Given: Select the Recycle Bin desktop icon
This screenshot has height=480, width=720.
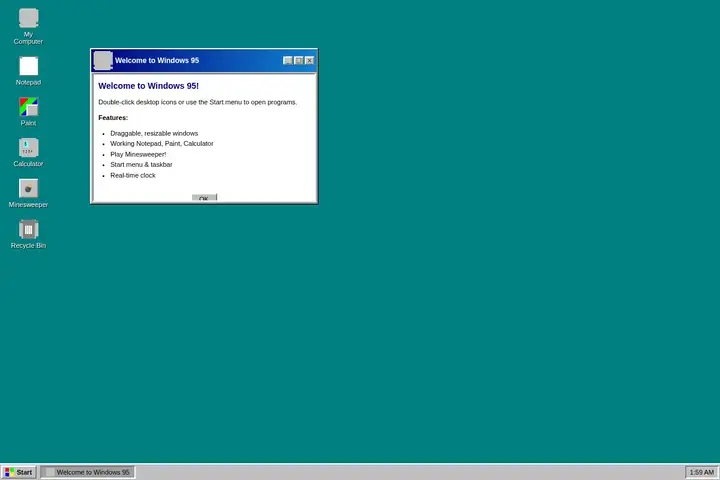Looking at the screenshot, I should click(x=28, y=234).
